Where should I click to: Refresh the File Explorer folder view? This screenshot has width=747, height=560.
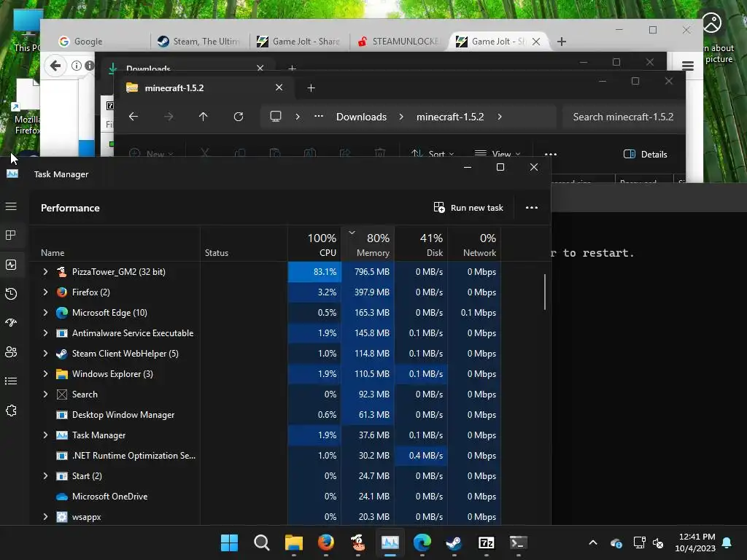pos(239,117)
